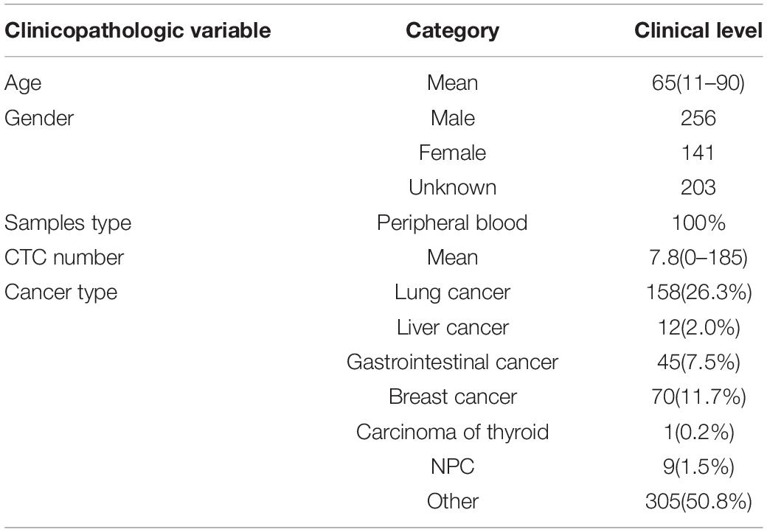767x532 pixels.
Task: Select the Lung cancer category cell
Action: click(x=453, y=293)
